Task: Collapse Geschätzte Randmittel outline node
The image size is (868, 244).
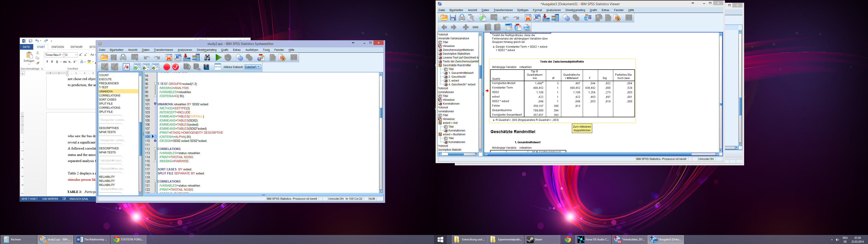Action: tap(440, 65)
